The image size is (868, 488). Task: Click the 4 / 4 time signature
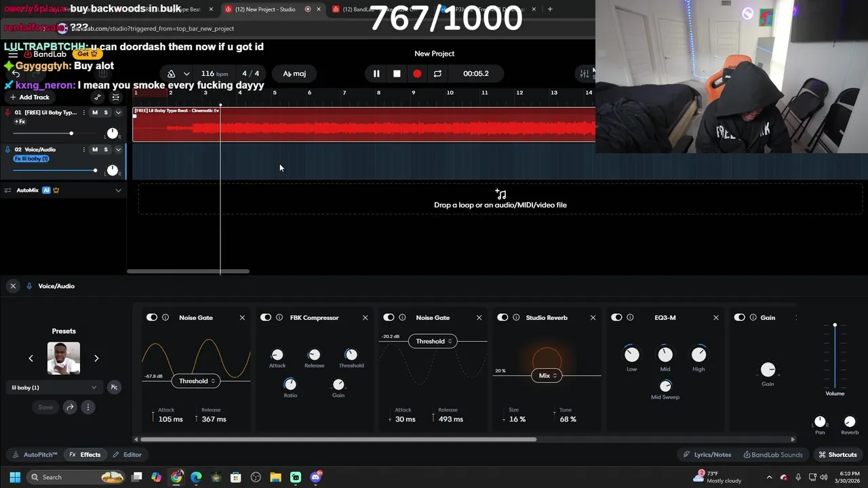click(x=250, y=74)
